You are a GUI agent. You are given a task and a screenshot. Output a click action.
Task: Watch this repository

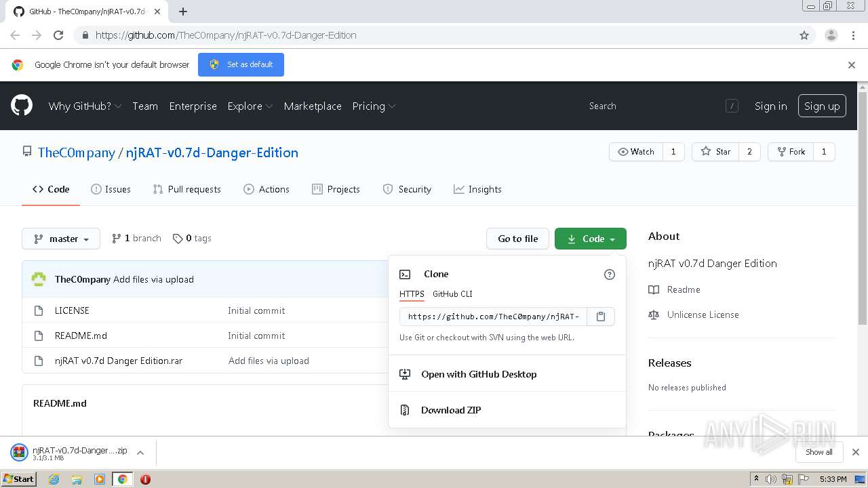(x=636, y=152)
